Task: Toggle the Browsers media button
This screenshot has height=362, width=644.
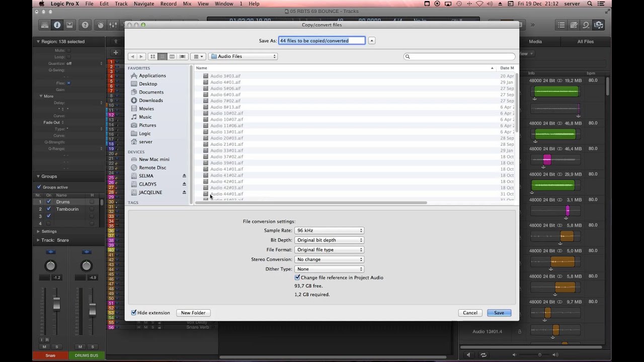Action: 599,25
